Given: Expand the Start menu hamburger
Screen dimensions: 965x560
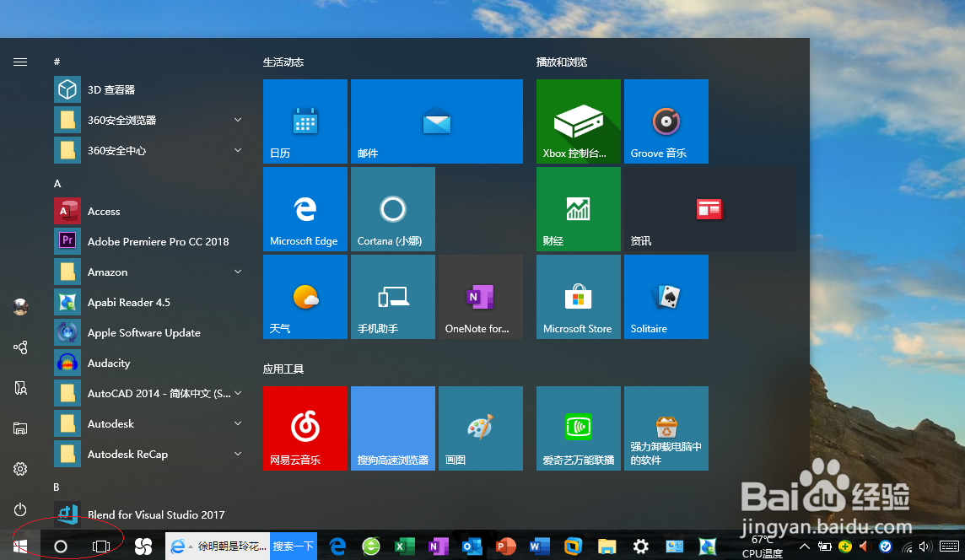Looking at the screenshot, I should pyautogui.click(x=20, y=62).
